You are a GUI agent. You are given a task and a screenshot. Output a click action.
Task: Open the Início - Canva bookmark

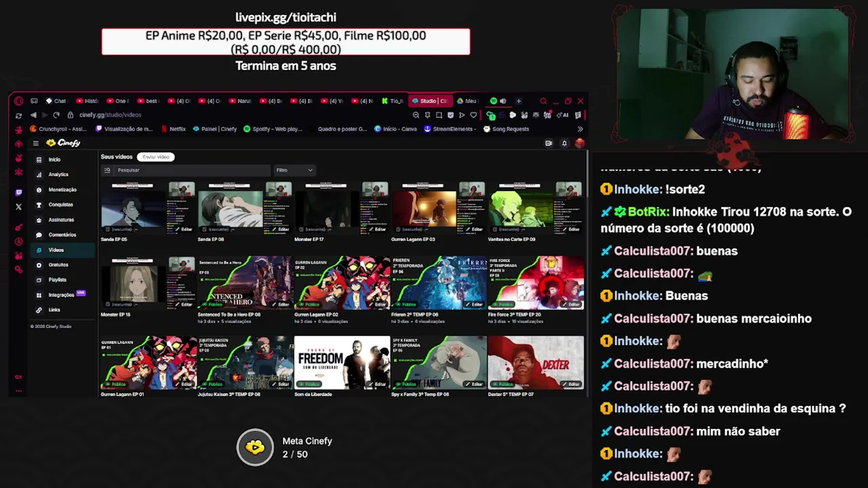395,129
